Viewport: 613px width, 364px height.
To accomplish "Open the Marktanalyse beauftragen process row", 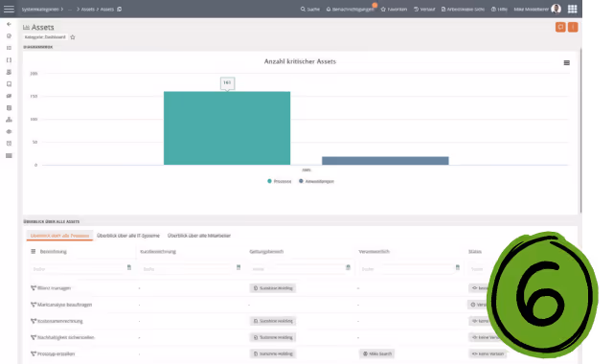I will (64, 305).
